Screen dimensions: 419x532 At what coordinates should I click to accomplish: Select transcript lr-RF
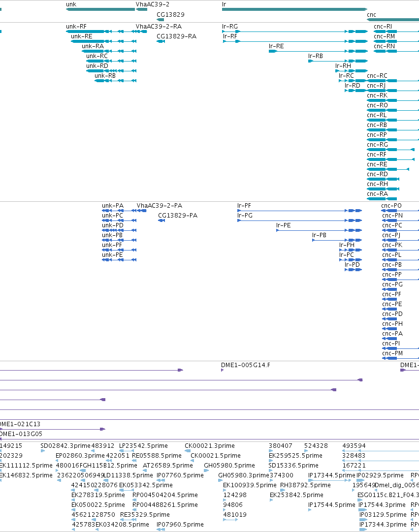pos(230,36)
